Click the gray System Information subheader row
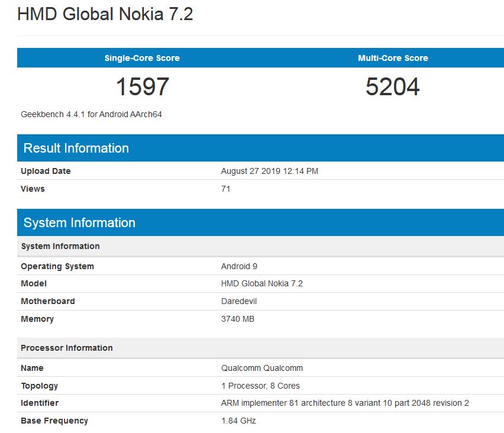The width and height of the screenshot is (504, 433). (260, 246)
